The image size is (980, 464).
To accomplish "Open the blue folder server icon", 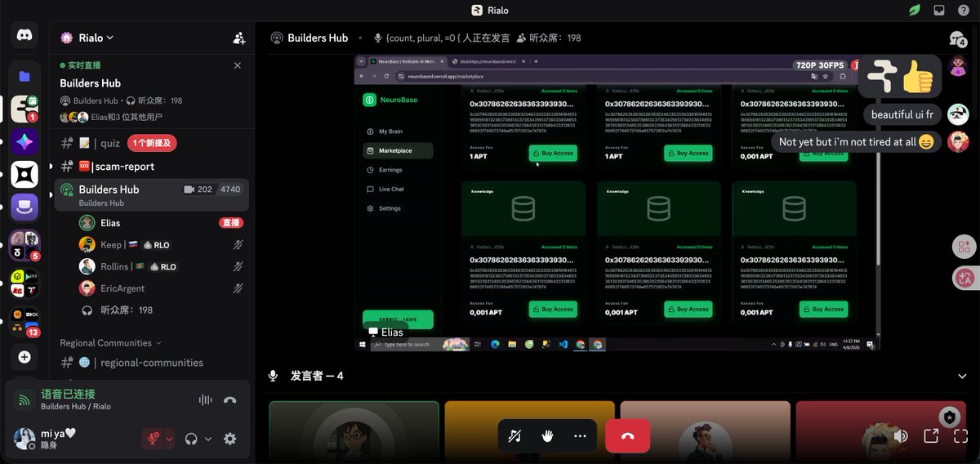I will pos(24,76).
